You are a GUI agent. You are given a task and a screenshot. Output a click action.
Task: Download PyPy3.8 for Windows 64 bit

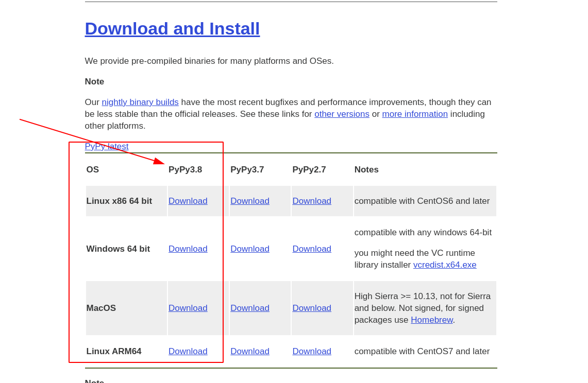click(188, 249)
